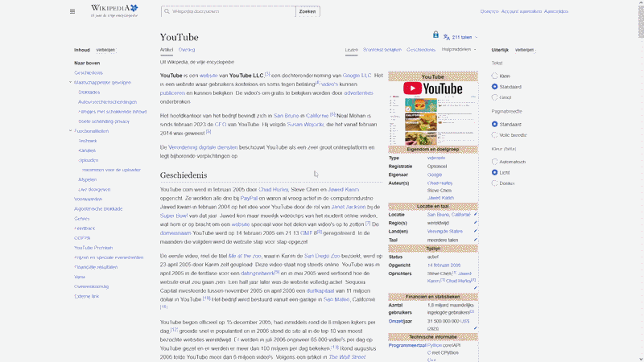Open the PayPal link in Geschiedenis
This screenshot has width=644, height=362.
pos(249,198)
